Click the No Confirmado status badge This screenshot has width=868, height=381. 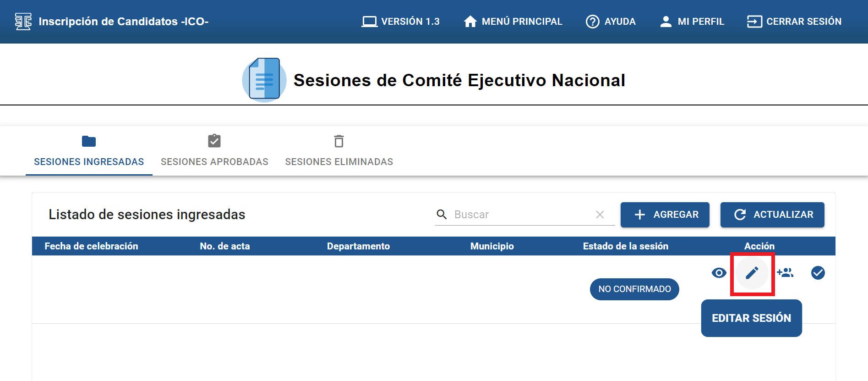pyautogui.click(x=634, y=289)
